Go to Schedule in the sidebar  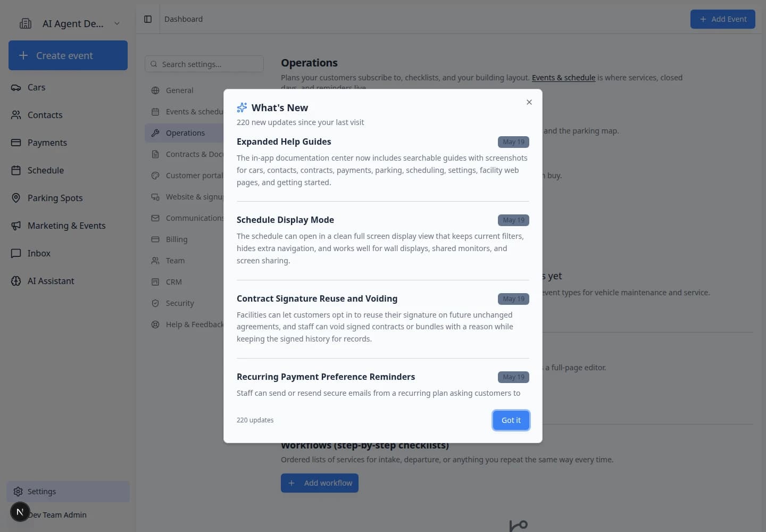(68, 170)
